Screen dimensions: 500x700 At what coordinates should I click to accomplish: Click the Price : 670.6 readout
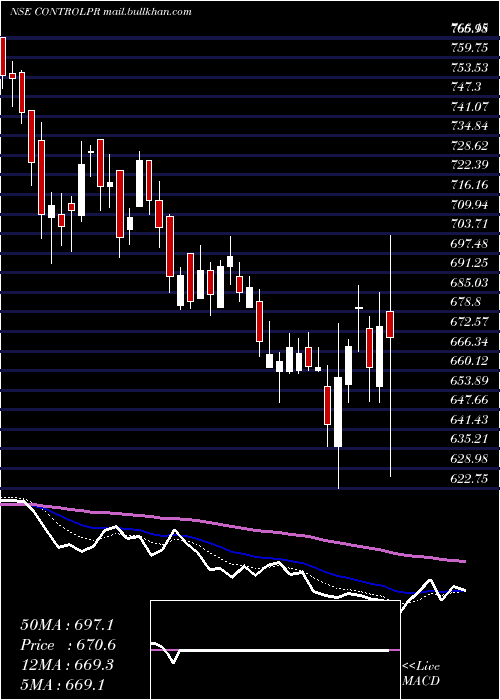68,645
